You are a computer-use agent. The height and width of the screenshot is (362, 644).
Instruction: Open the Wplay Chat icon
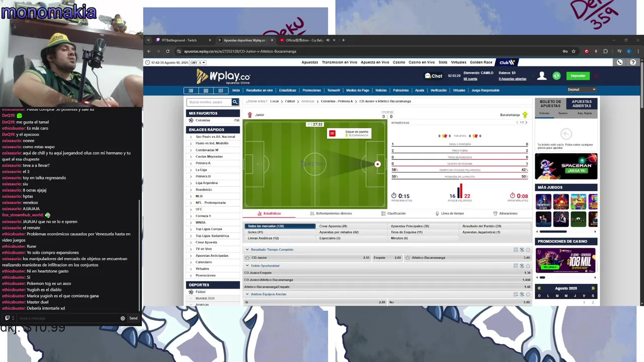[433, 76]
